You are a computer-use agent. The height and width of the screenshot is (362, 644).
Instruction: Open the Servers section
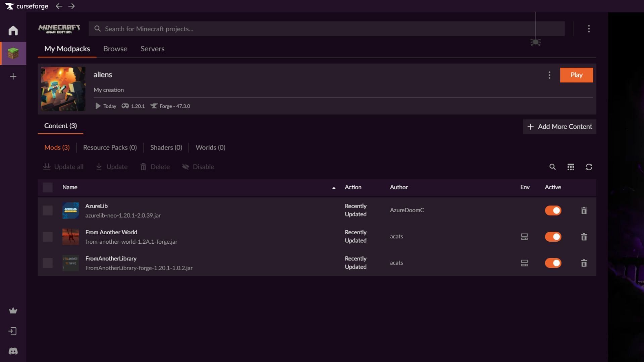152,49
